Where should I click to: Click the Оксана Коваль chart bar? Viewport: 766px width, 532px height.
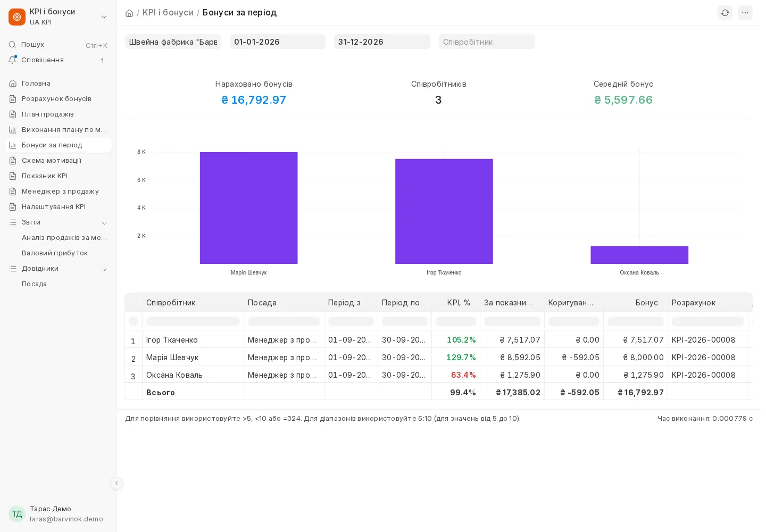(x=639, y=255)
